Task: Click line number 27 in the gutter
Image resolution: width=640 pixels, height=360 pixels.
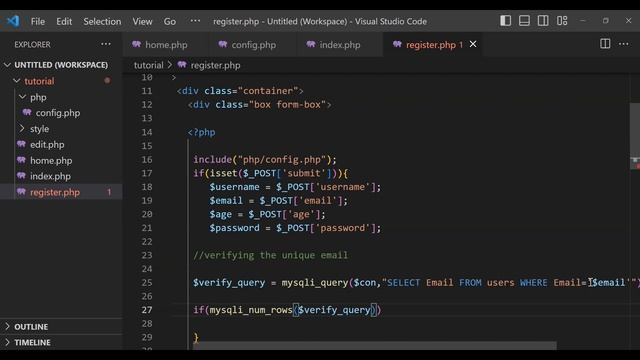Action: click(x=147, y=310)
